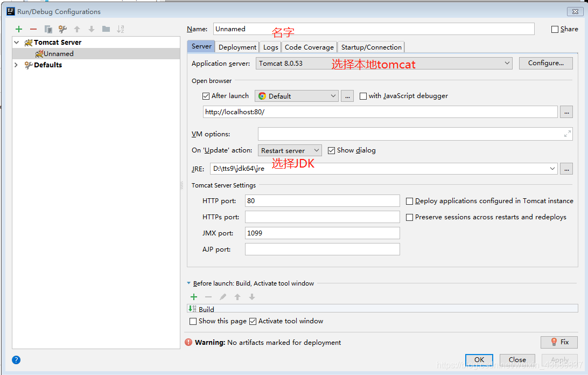Toggle the Share checkbox
The height and width of the screenshot is (375, 588).
tap(555, 29)
